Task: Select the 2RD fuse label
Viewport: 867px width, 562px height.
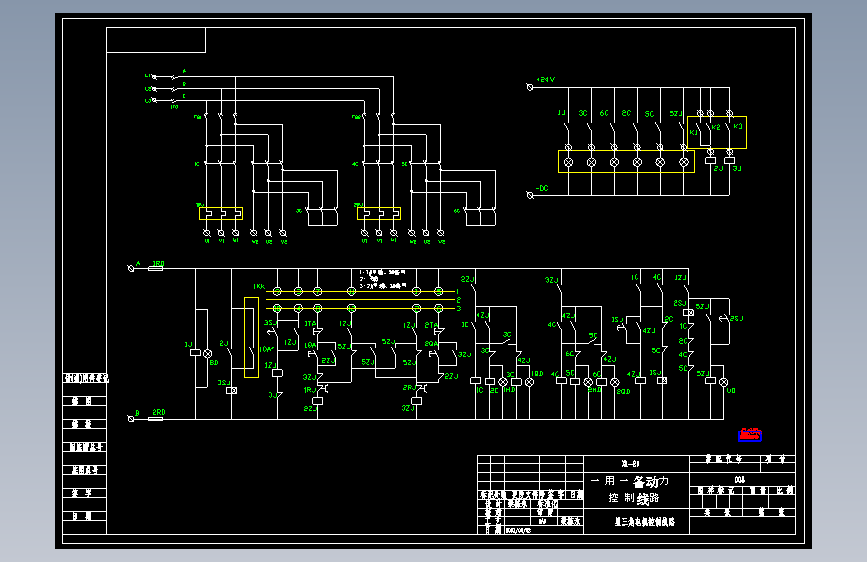Action: click(x=159, y=412)
